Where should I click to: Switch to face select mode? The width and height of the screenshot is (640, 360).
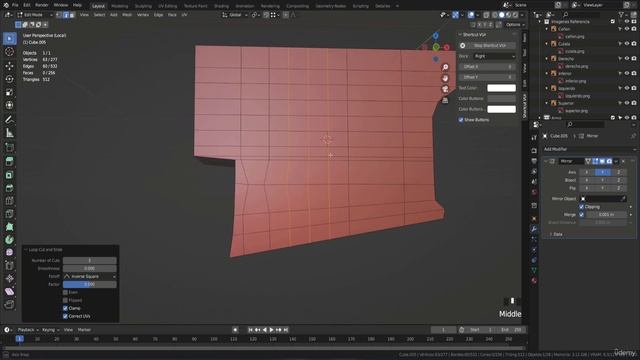pos(72,15)
